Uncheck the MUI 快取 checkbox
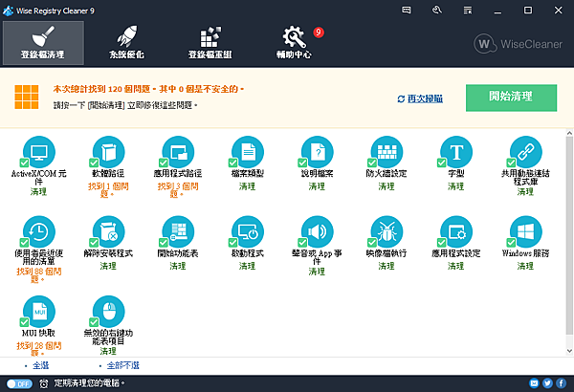574x392 pixels. tap(24, 322)
